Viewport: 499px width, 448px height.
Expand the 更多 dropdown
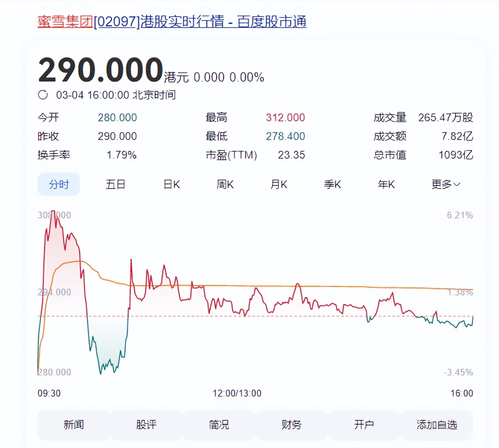pos(446,184)
